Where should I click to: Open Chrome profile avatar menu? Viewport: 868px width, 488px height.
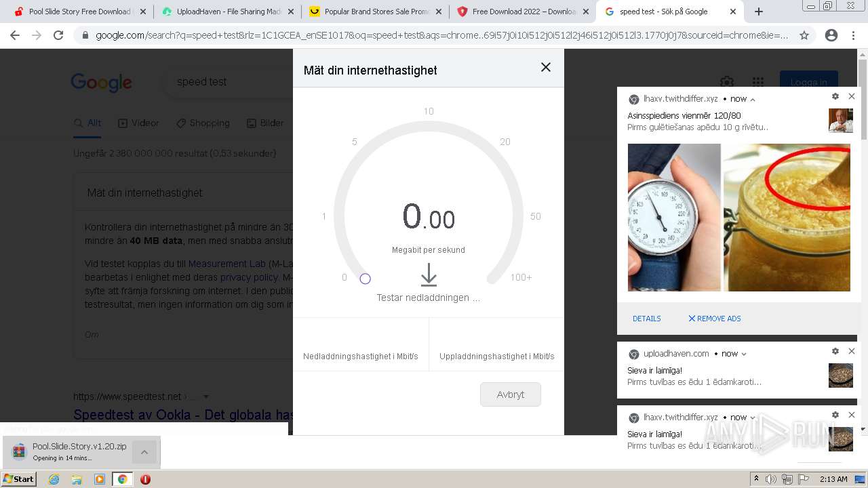click(831, 35)
